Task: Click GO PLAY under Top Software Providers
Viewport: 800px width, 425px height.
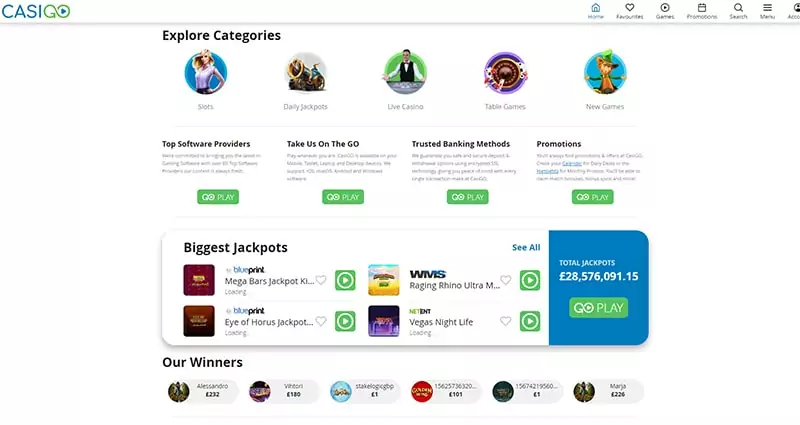Action: tap(218, 197)
